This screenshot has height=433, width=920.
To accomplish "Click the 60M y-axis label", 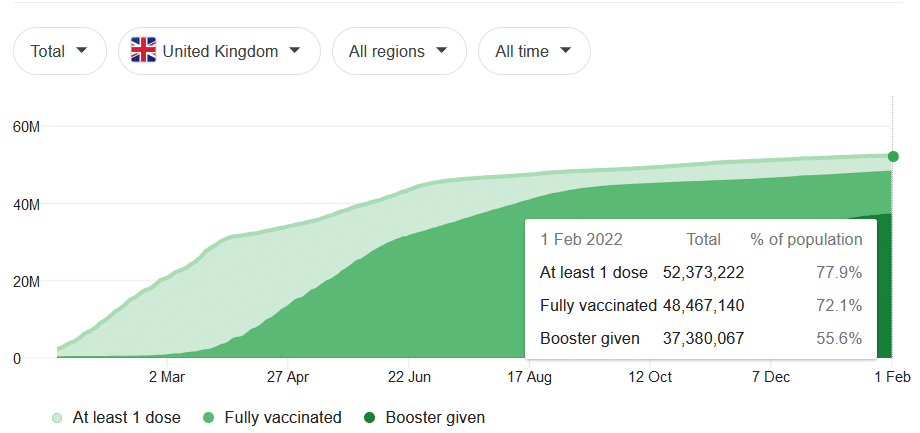I will click(26, 127).
